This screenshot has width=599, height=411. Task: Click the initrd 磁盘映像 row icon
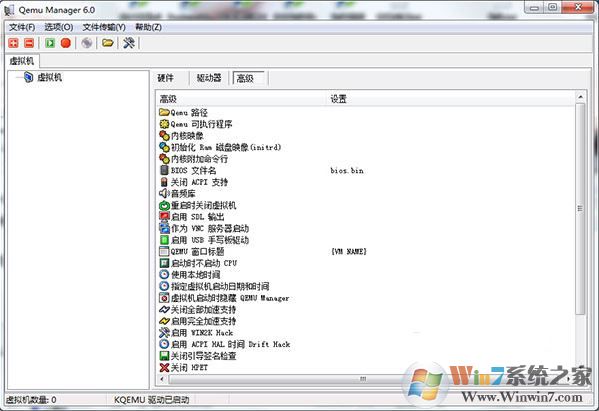[164, 147]
